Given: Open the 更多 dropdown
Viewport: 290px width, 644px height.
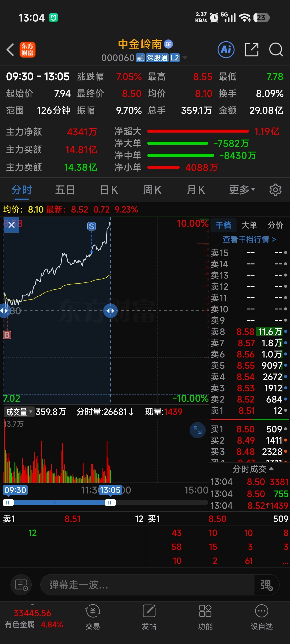Looking at the screenshot, I should (242, 190).
